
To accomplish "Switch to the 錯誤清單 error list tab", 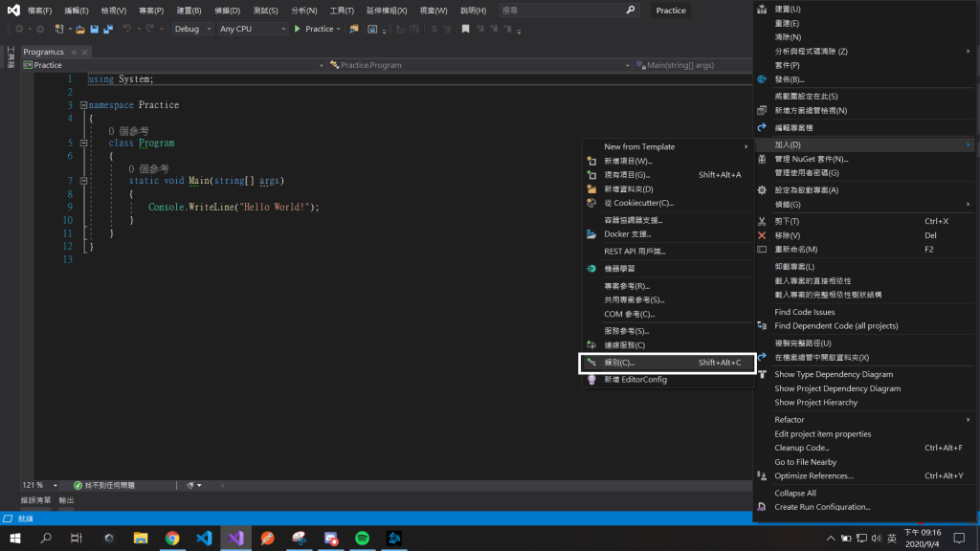I will pyautogui.click(x=35, y=500).
